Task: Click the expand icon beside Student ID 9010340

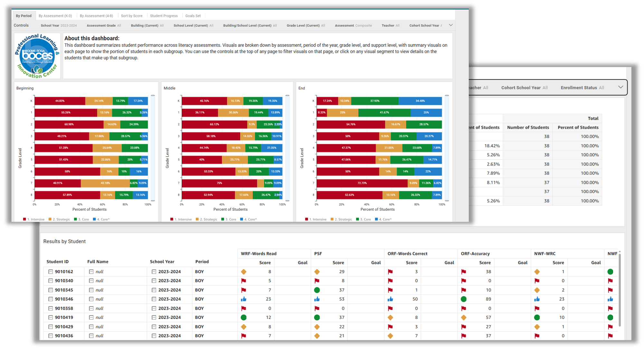Action: (x=51, y=280)
